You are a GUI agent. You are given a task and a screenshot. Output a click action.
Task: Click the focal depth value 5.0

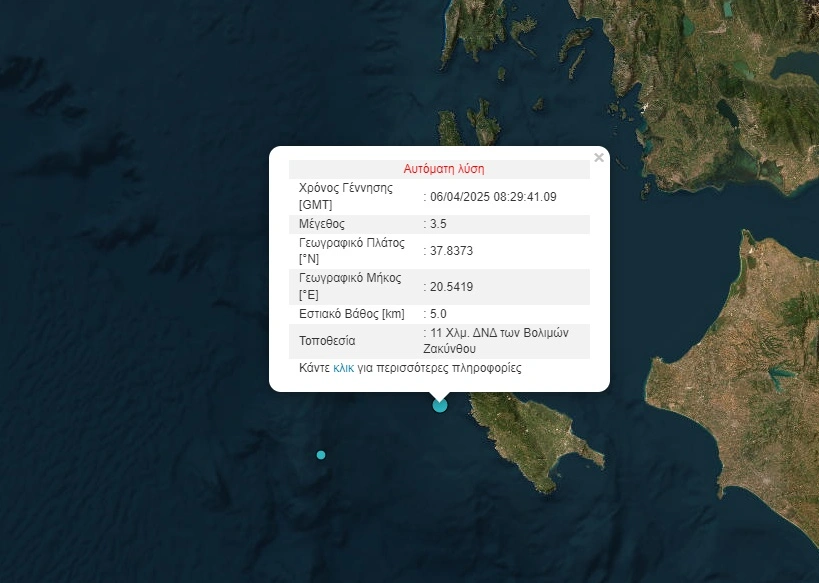[x=438, y=314]
